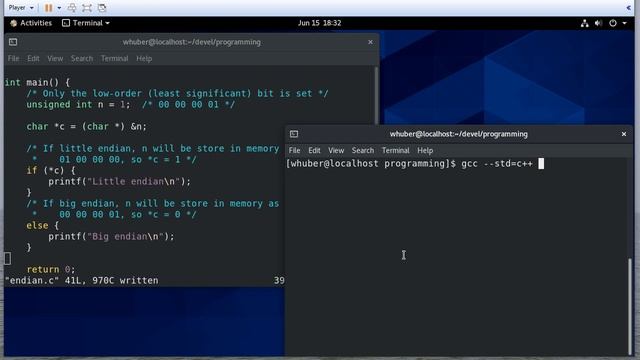Open Terminal menu in the editor terminal window
Image resolution: width=640 pixels, height=360 pixels.
115,58
